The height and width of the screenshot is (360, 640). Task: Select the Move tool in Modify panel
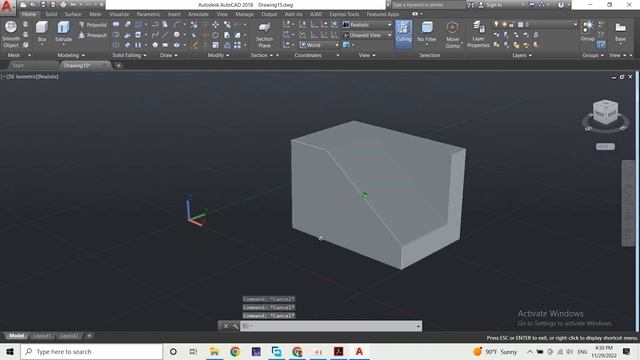coord(215,25)
